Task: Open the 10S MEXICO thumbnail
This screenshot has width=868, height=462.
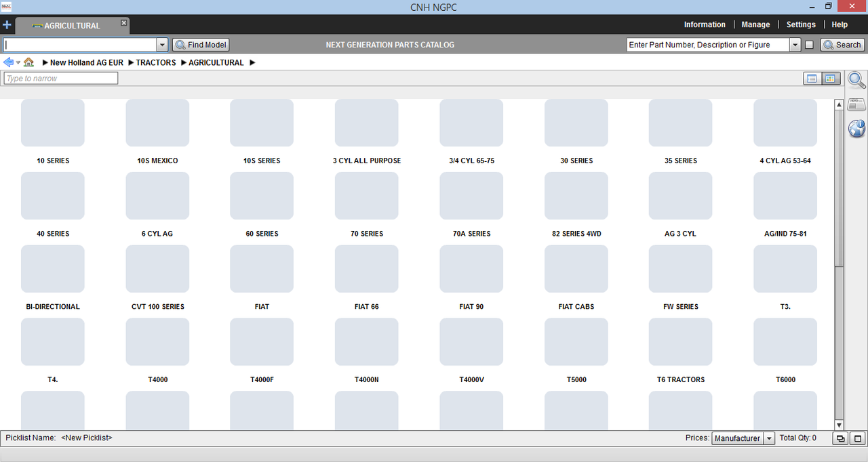Action: point(157,123)
